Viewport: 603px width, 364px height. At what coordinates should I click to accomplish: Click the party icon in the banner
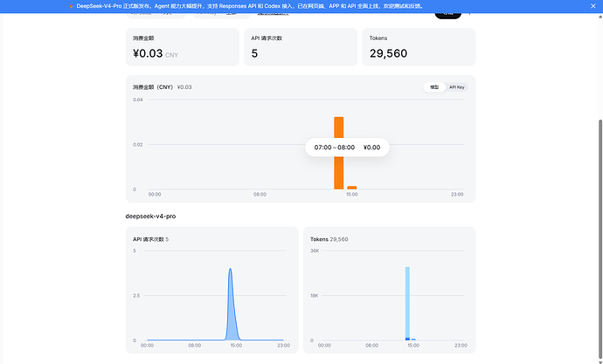pos(71,6)
